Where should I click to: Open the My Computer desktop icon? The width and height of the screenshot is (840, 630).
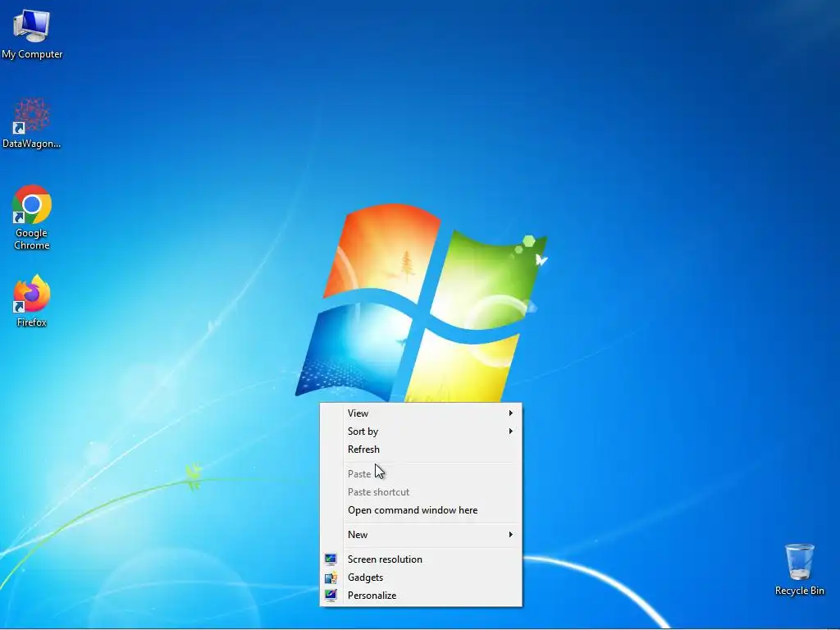[x=32, y=34]
